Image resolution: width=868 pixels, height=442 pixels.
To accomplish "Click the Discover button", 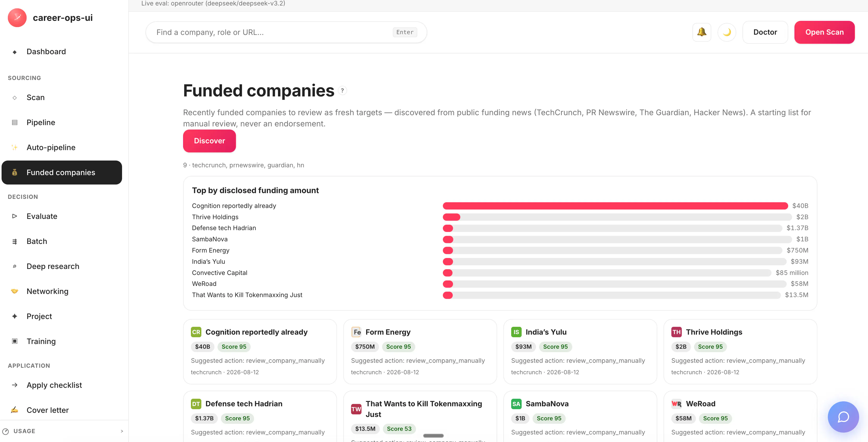I will [209, 141].
